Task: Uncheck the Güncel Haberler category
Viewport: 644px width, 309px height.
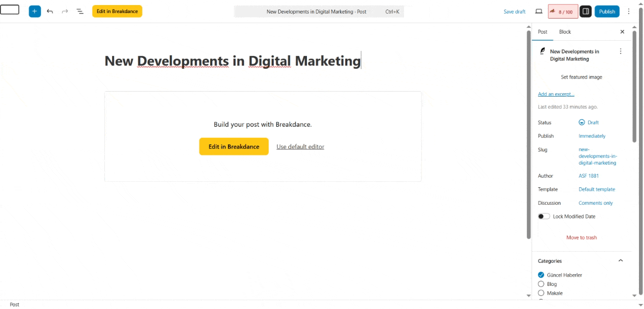Action: pyautogui.click(x=541, y=275)
